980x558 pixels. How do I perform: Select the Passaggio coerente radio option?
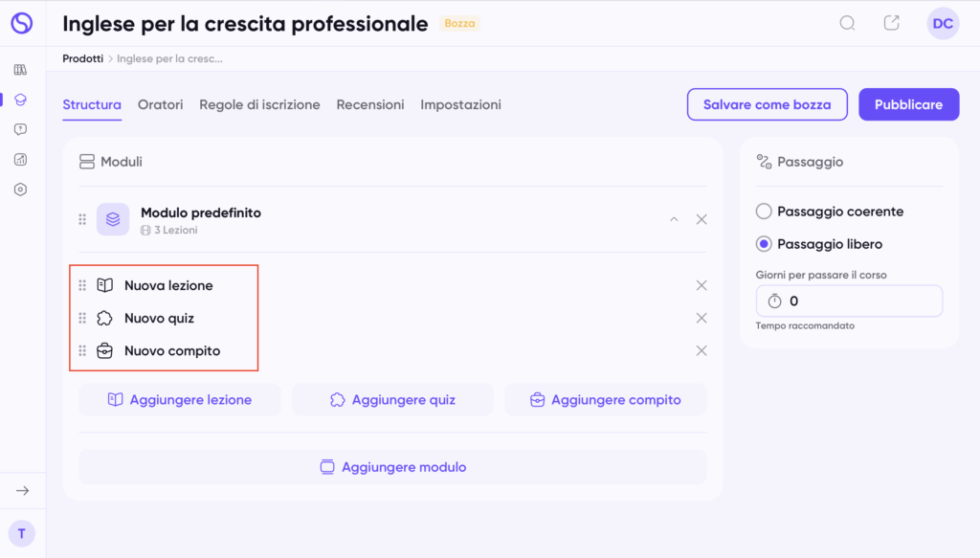pos(764,212)
